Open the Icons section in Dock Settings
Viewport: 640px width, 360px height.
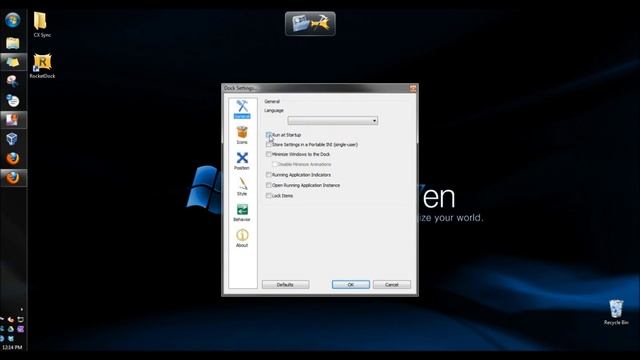(242, 135)
